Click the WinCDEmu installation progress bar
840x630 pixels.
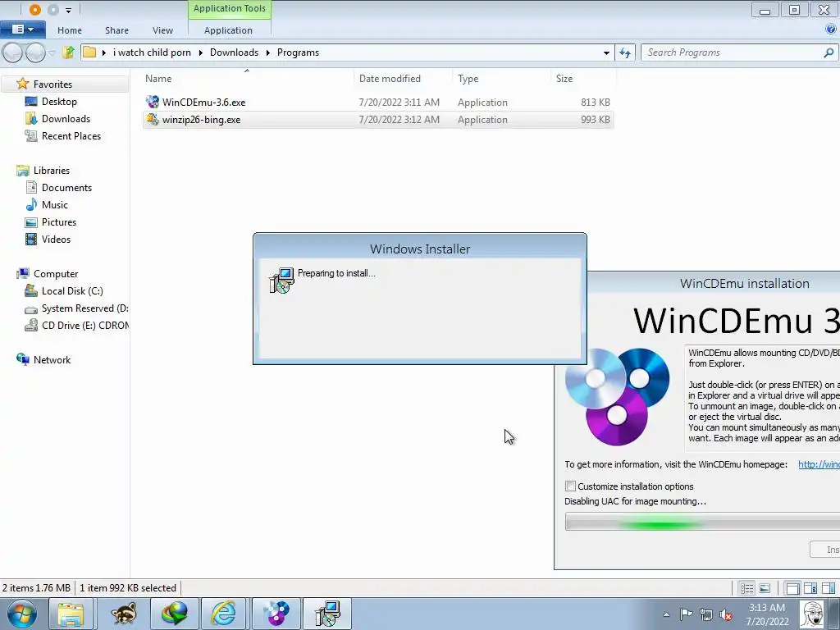pos(702,522)
